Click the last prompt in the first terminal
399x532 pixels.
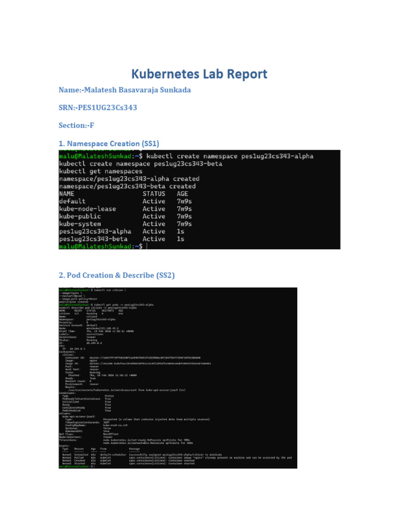pyautogui.click(x=101, y=246)
